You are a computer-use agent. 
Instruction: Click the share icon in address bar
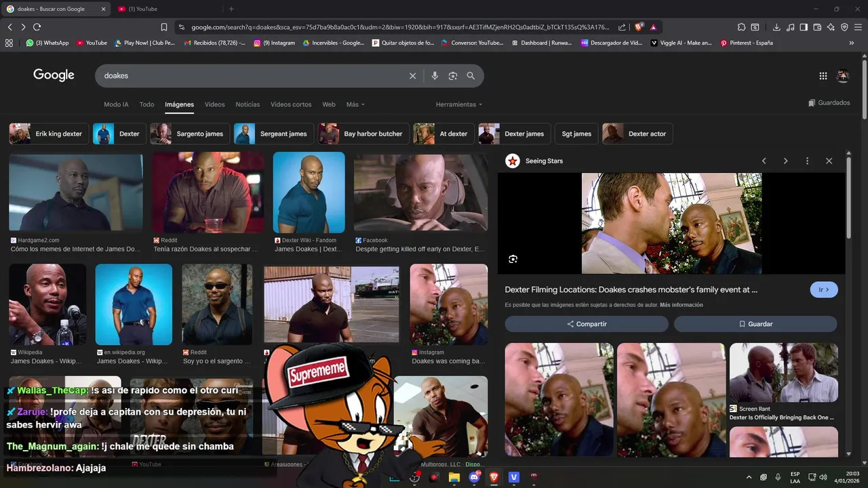tap(623, 27)
